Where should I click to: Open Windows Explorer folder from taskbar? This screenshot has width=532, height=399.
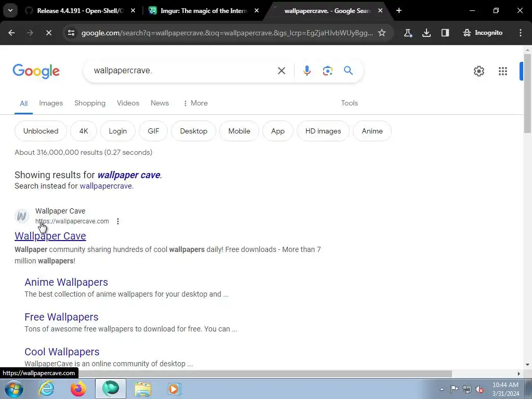coord(143,389)
